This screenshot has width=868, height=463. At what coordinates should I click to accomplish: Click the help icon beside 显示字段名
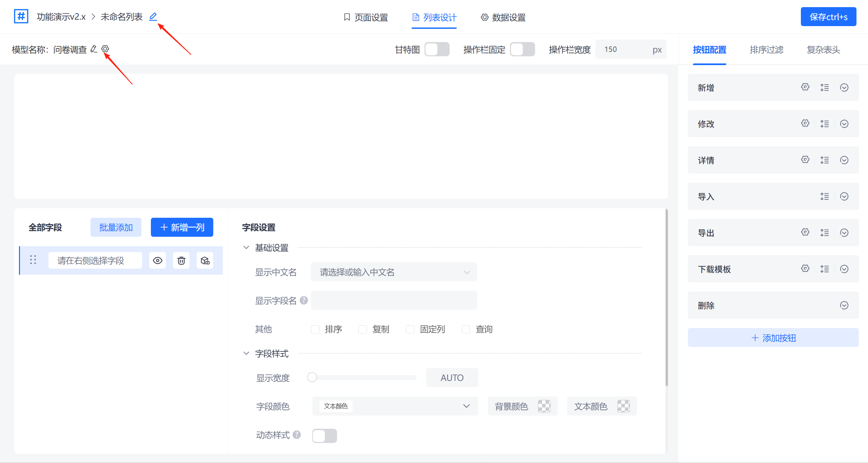click(x=304, y=300)
